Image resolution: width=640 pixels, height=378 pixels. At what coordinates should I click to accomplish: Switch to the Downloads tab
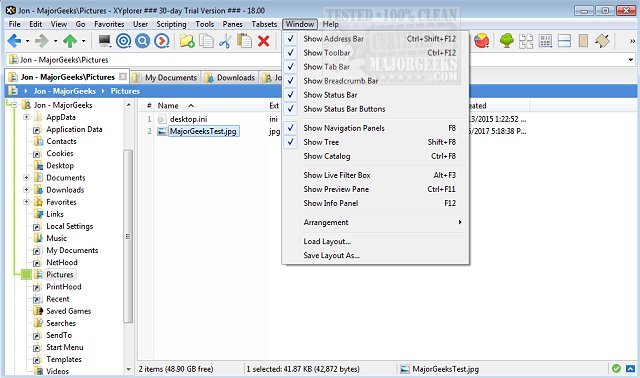point(230,78)
